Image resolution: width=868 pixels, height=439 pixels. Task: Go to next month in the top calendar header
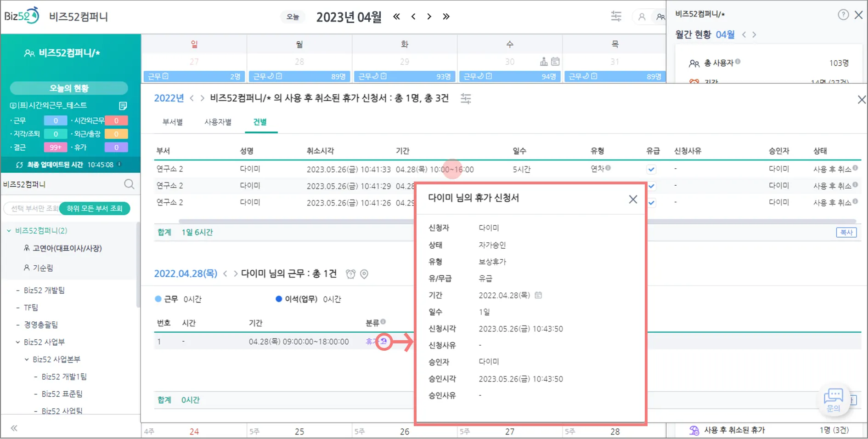click(x=429, y=17)
